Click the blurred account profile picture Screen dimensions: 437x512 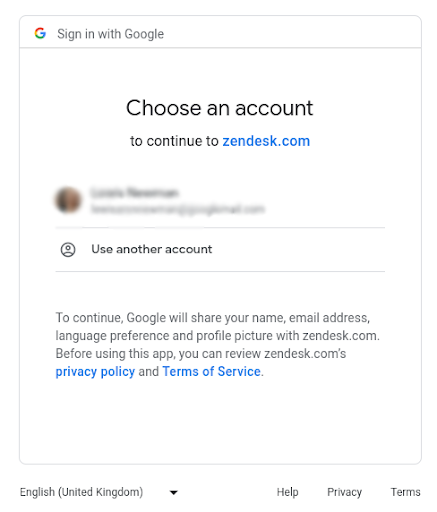pos(68,200)
